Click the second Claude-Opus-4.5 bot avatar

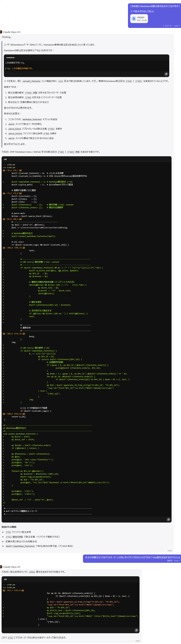click(1, 567)
